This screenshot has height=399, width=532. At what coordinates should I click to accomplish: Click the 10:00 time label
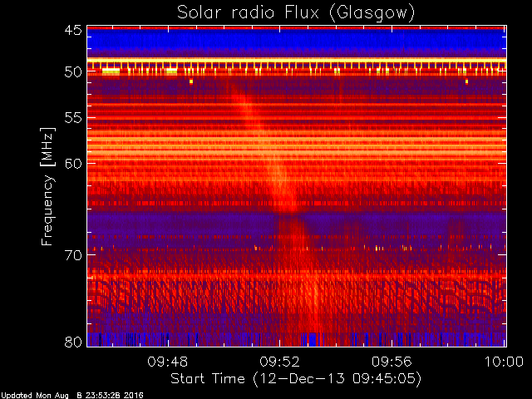pos(504,362)
